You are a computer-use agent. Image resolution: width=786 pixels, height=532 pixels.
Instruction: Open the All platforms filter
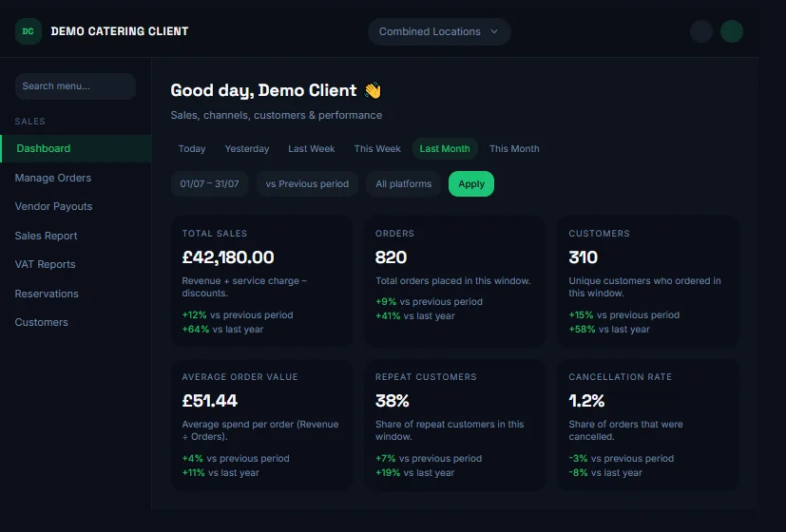[x=404, y=184]
